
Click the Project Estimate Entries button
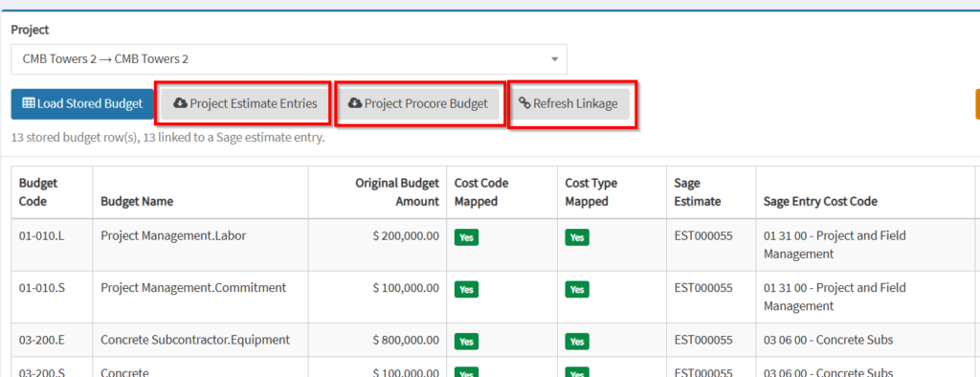(x=245, y=103)
